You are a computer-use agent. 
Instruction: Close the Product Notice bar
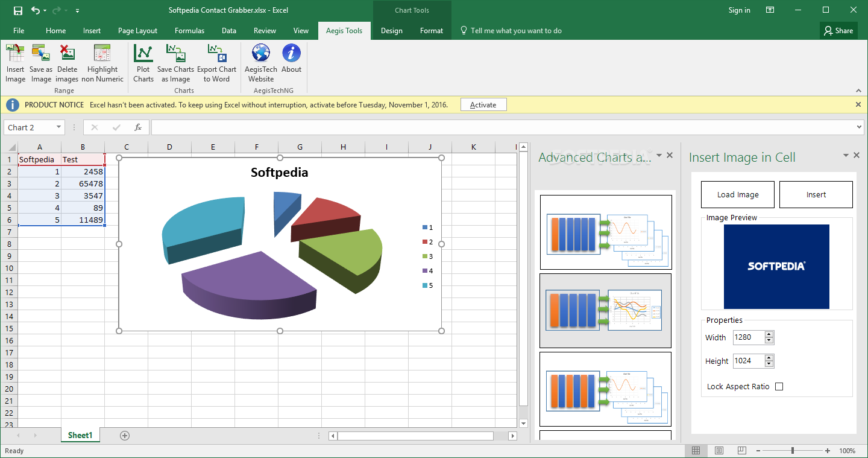tap(858, 104)
